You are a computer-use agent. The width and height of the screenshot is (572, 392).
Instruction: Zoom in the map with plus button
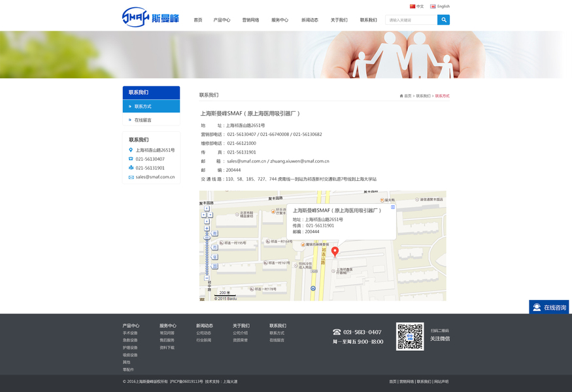pyautogui.click(x=207, y=228)
